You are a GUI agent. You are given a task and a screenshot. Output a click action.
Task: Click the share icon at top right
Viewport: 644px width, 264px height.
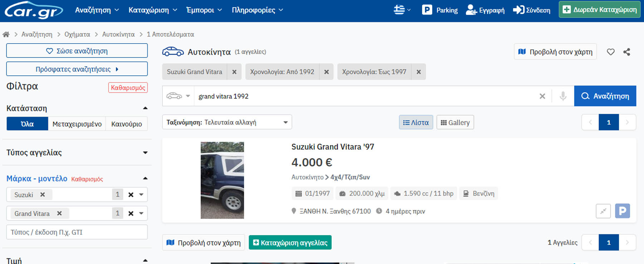(626, 52)
